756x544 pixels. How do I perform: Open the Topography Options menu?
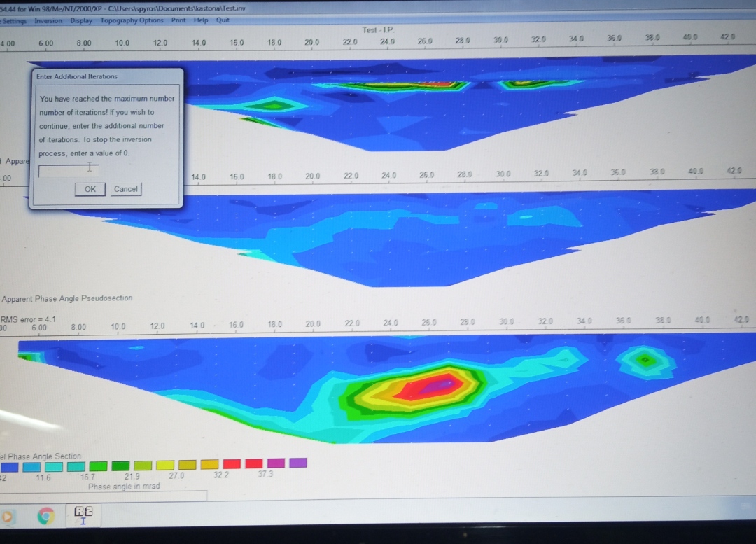(132, 20)
